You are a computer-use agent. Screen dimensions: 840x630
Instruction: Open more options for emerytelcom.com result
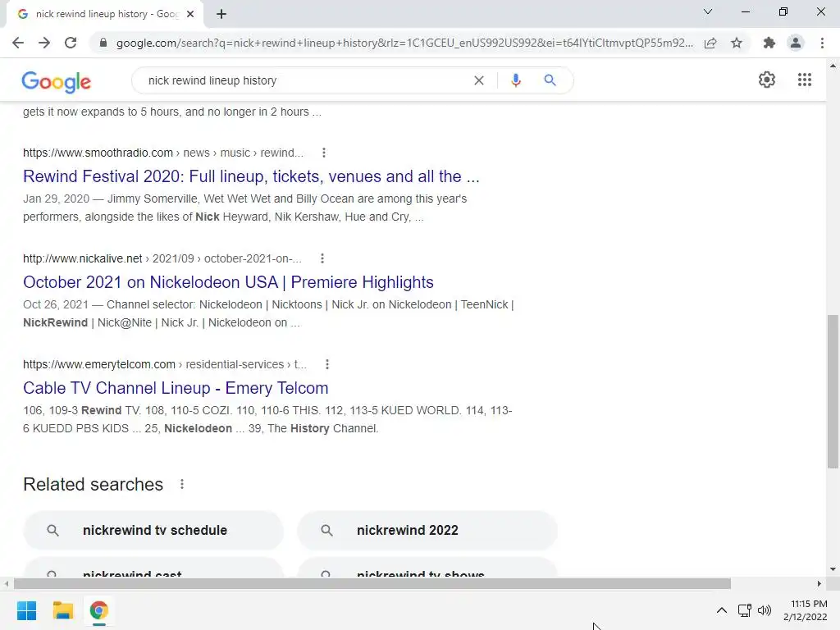click(326, 364)
